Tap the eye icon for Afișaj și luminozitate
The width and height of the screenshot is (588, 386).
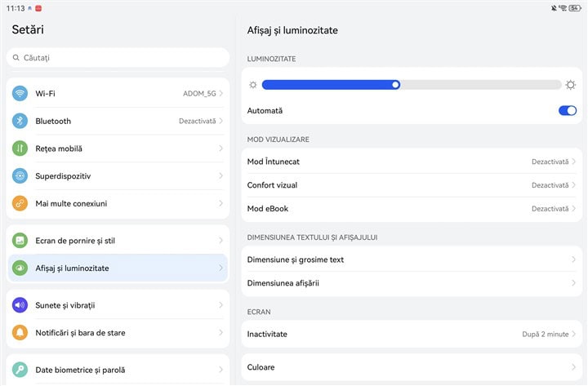(20, 268)
